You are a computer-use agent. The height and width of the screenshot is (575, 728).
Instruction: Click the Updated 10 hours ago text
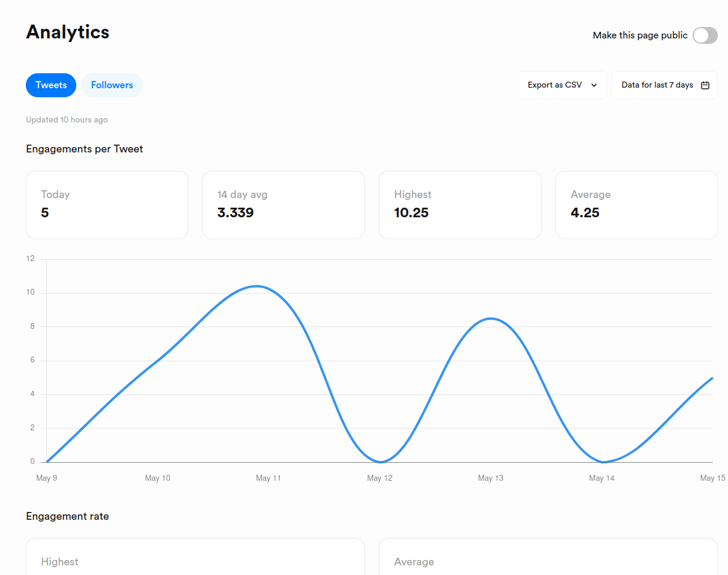[x=66, y=119]
